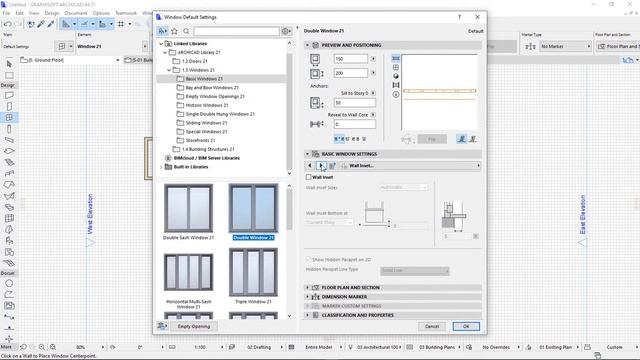Open the Wall Inset page dropdown
640x360 pixels.
click(410, 165)
